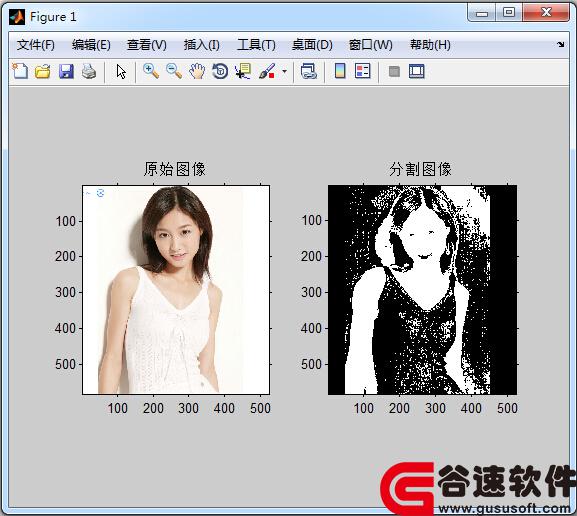577x516 pixels.
Task: Activate the Pan hand tool
Action: (x=197, y=71)
